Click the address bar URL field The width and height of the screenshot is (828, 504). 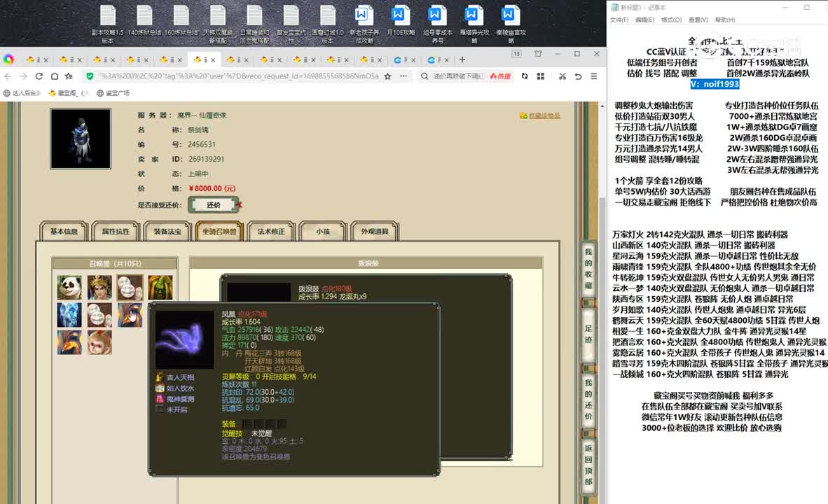click(238, 76)
